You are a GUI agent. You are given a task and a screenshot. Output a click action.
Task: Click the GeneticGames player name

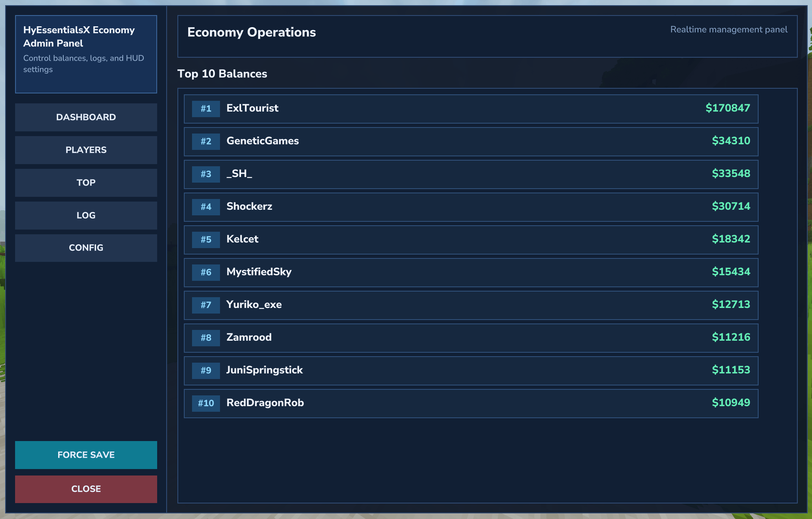point(263,141)
